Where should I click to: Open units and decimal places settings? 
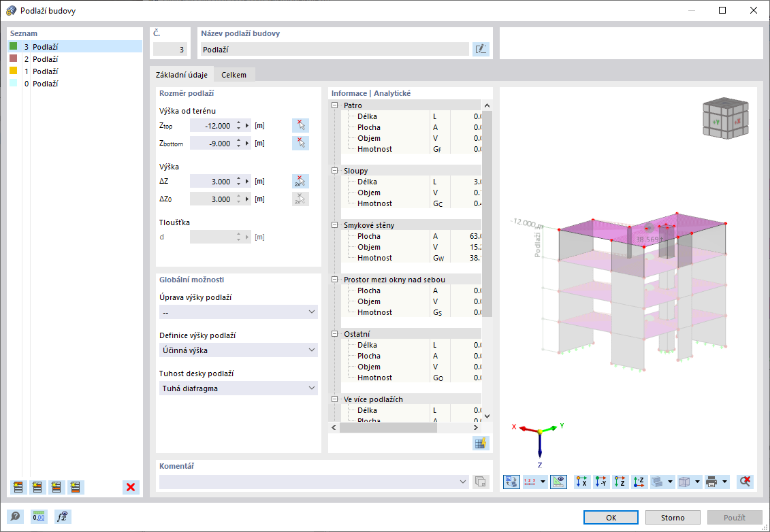click(39, 516)
